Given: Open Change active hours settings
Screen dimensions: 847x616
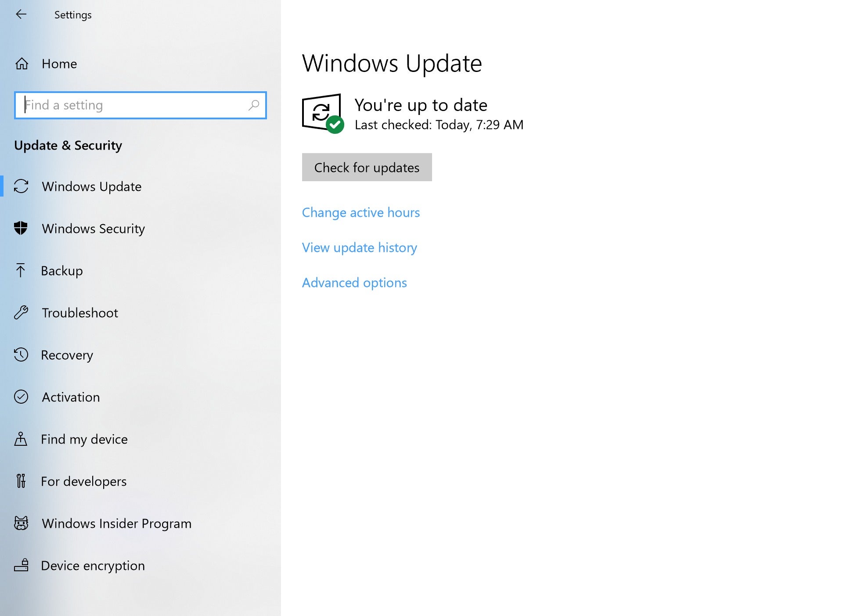Looking at the screenshot, I should [x=361, y=212].
